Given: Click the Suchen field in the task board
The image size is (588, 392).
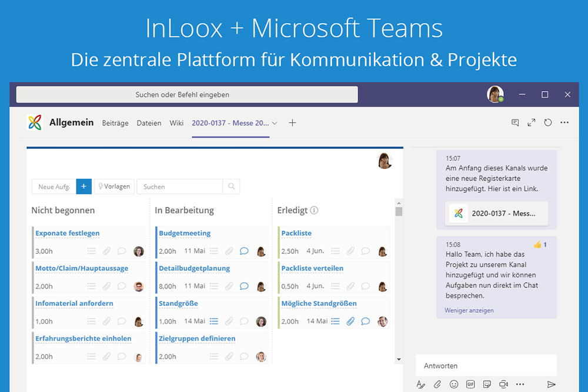Looking at the screenshot, I should [x=180, y=186].
